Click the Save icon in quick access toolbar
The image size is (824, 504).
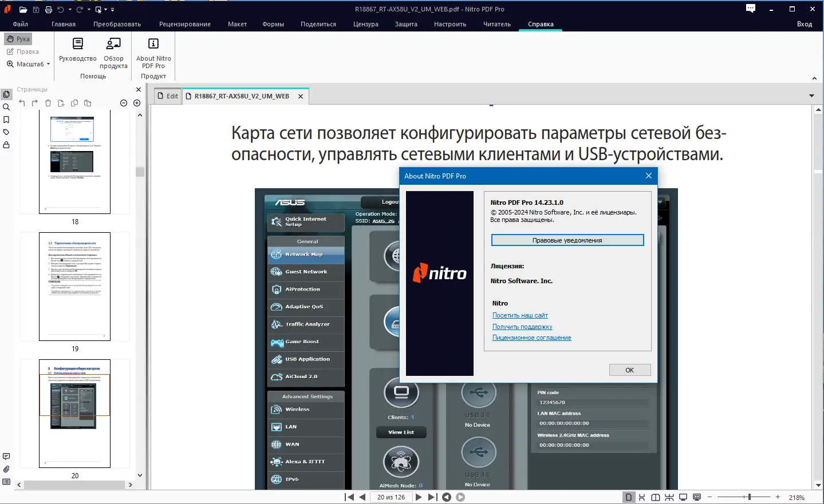tap(36, 9)
